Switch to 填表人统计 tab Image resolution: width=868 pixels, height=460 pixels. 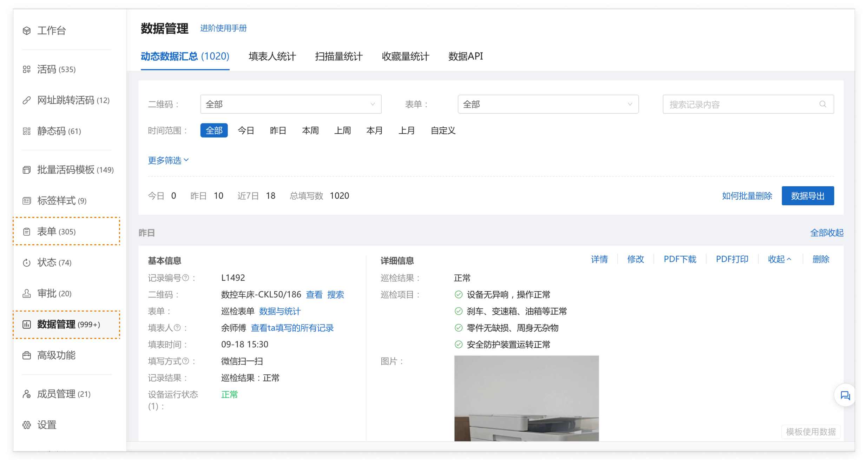(272, 56)
